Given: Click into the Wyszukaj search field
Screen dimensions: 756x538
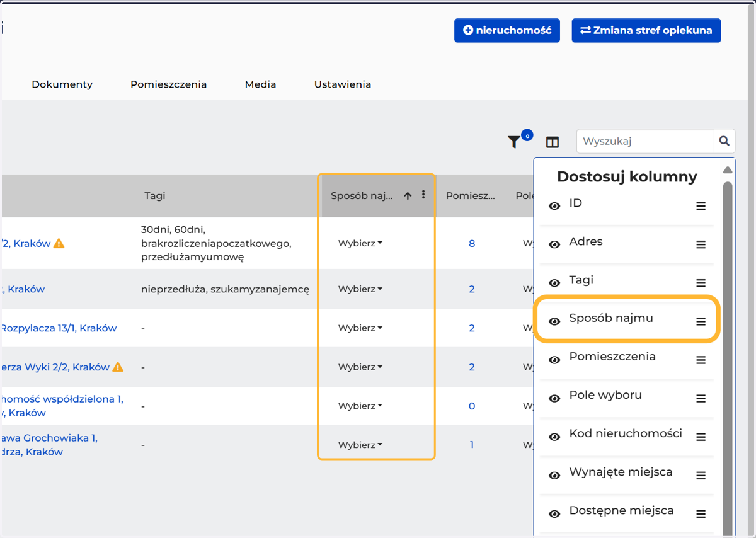Looking at the screenshot, I should click(x=647, y=141).
